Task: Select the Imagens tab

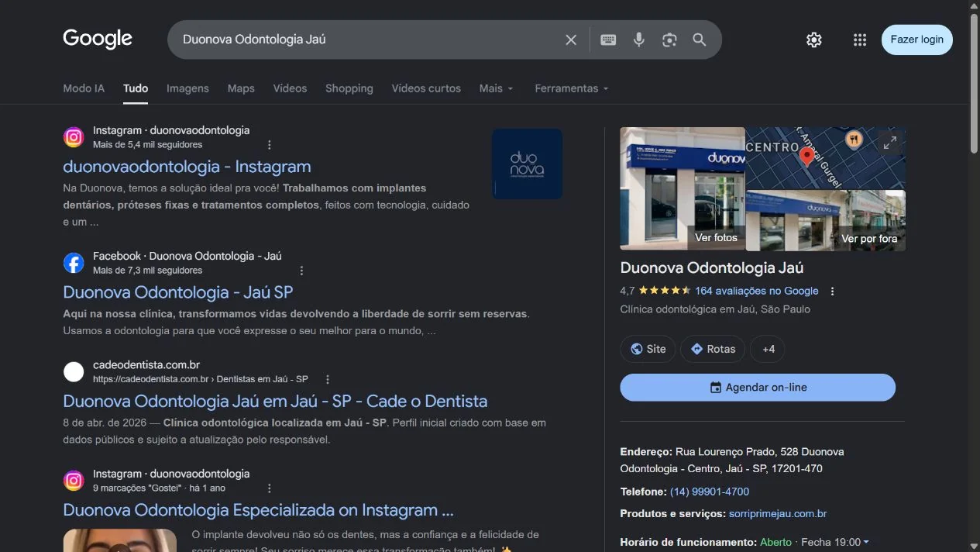Action: point(187,88)
